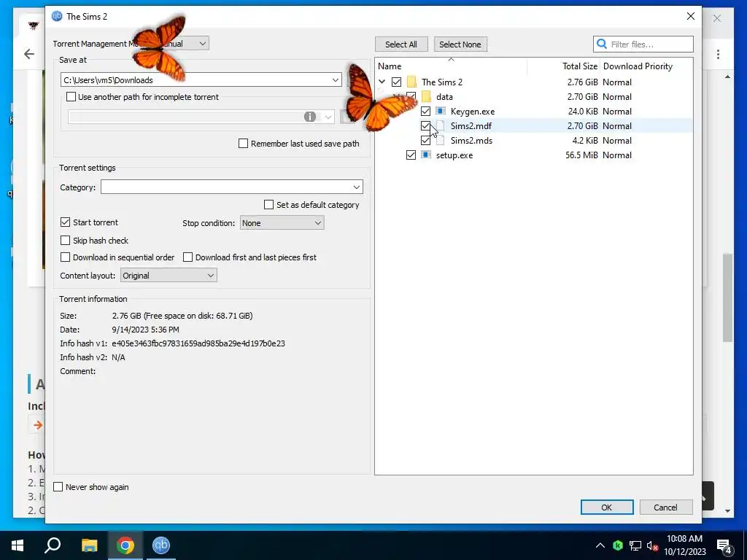Click the browser page vertical scrollbar thumb

[727, 297]
